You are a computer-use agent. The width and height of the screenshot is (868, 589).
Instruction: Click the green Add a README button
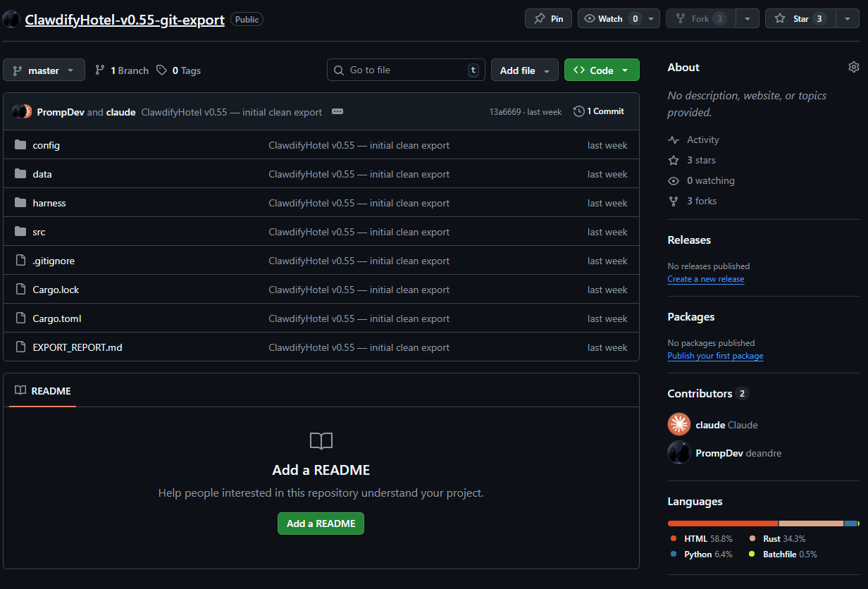point(321,523)
